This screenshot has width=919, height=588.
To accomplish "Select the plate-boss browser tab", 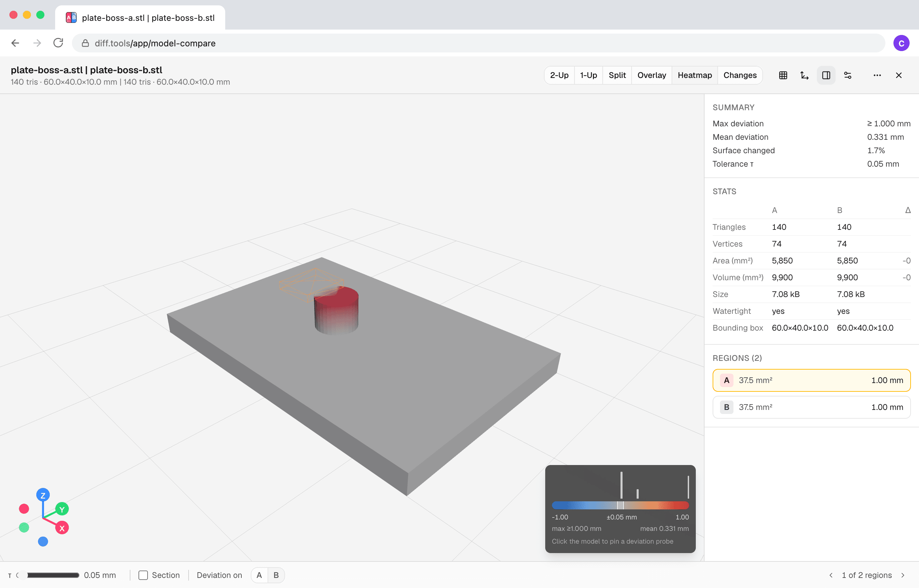I will [140, 17].
